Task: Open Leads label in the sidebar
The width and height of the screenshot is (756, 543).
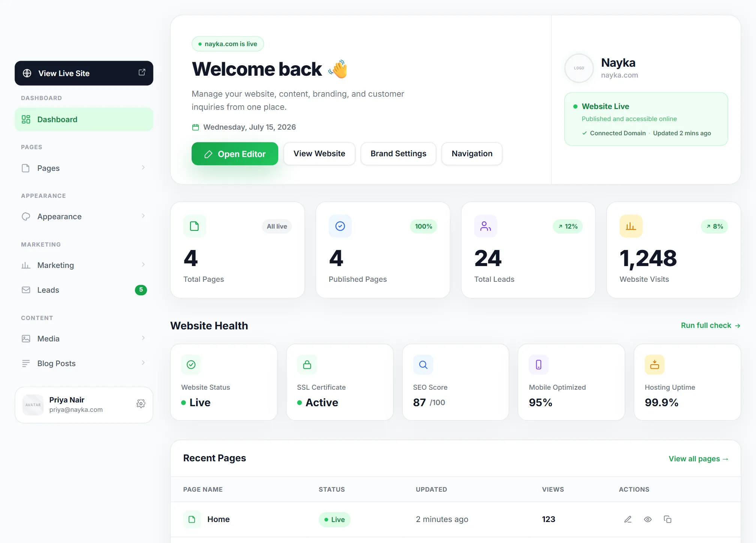Action: 48,290
